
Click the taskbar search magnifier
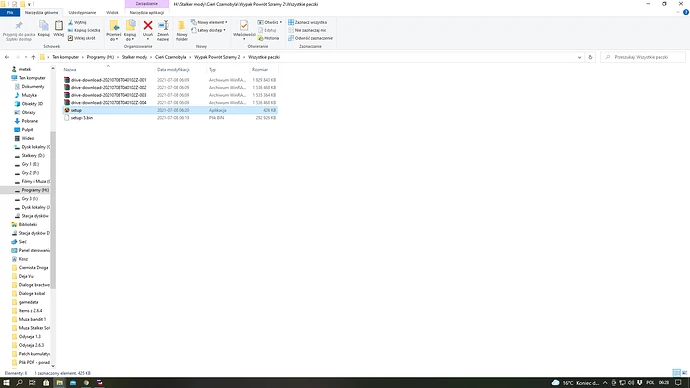(x=19, y=383)
